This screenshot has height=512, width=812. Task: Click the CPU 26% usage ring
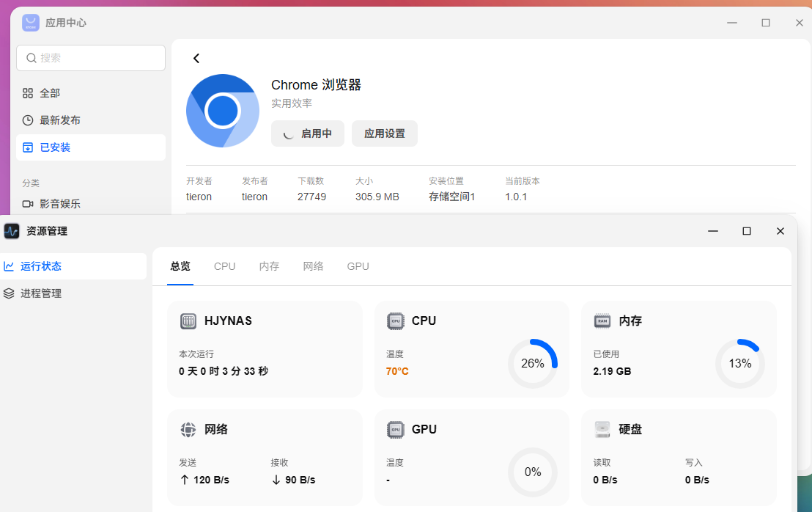coord(532,364)
